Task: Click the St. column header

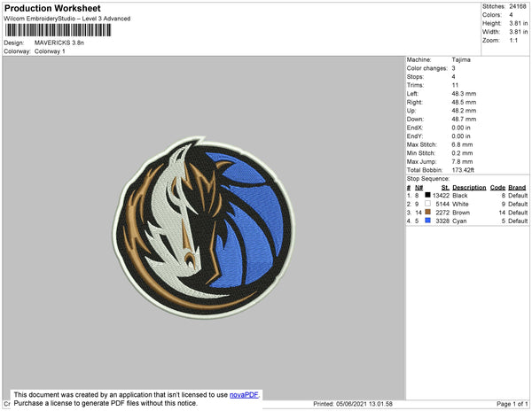Action: click(x=445, y=188)
